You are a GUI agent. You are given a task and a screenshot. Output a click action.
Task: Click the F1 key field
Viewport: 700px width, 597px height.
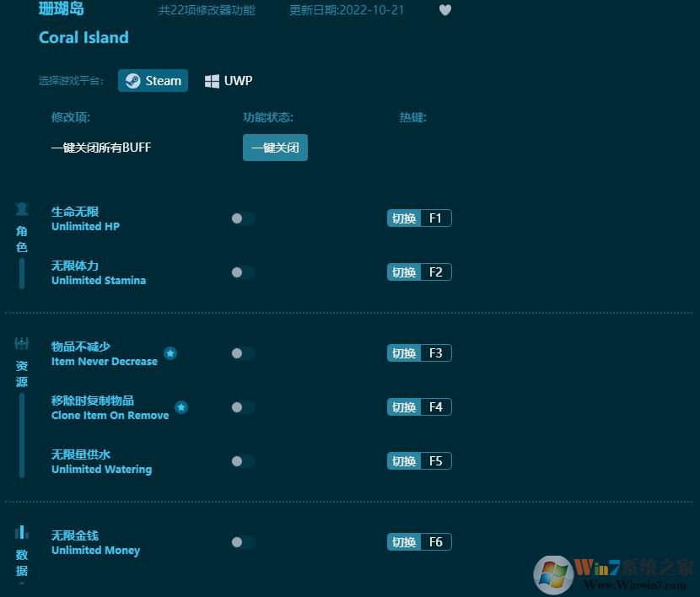[x=436, y=218]
